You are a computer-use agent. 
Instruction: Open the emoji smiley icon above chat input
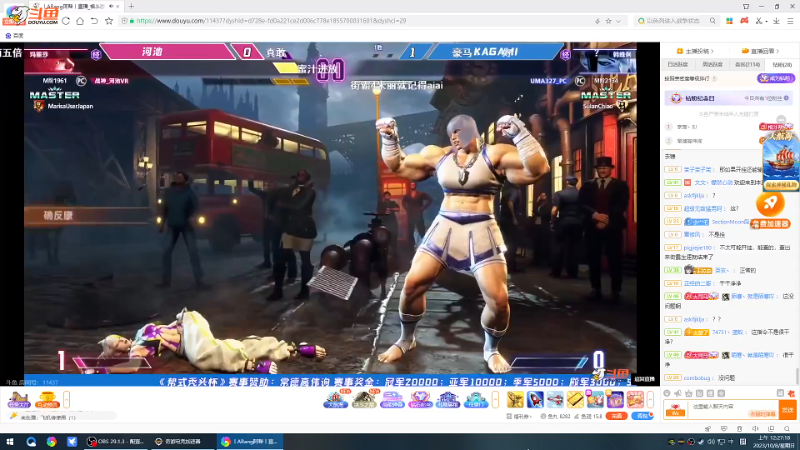coord(667,393)
